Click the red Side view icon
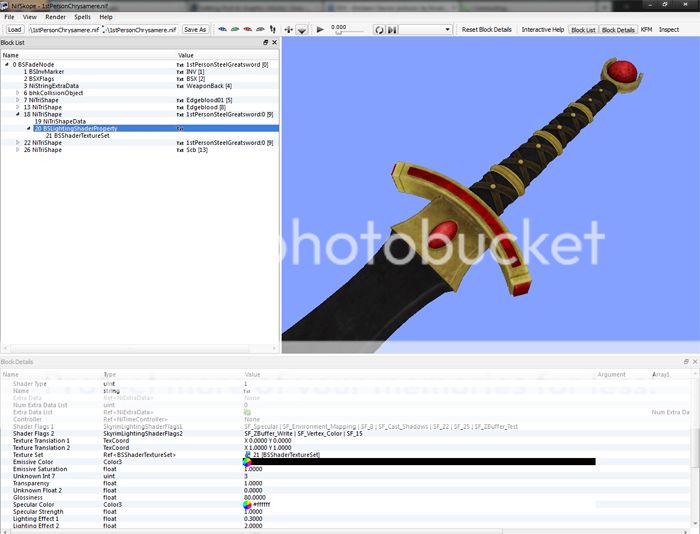This screenshot has height=534, width=700. [x=247, y=29]
